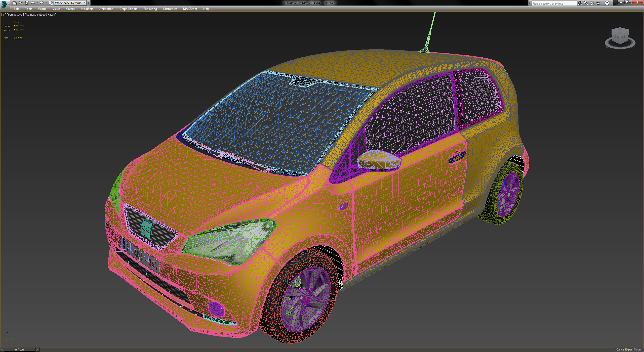The height and width of the screenshot is (352, 644).
Task: Click the Redo arrow icon
Action: coord(42,3)
